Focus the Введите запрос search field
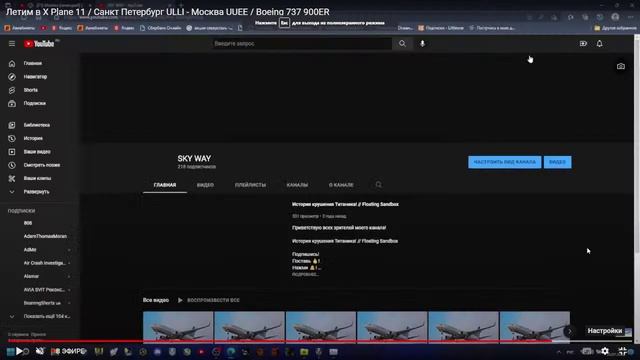The image size is (640, 360). tap(302, 44)
